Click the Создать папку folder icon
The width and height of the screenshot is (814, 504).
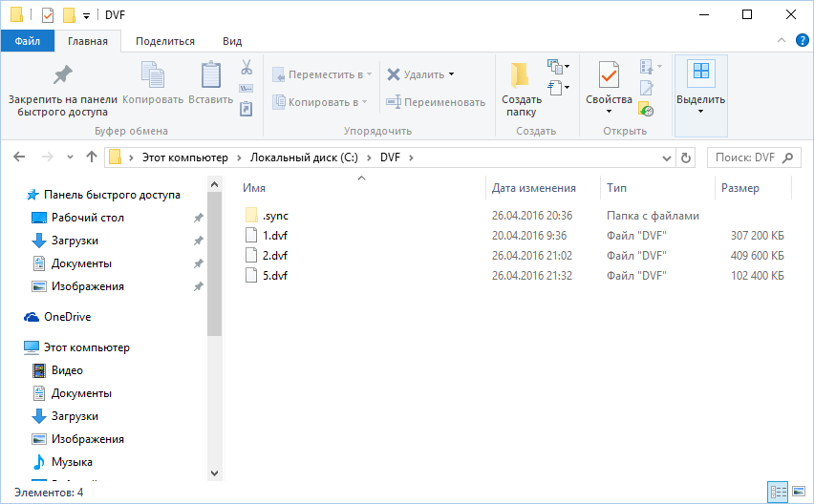click(521, 76)
